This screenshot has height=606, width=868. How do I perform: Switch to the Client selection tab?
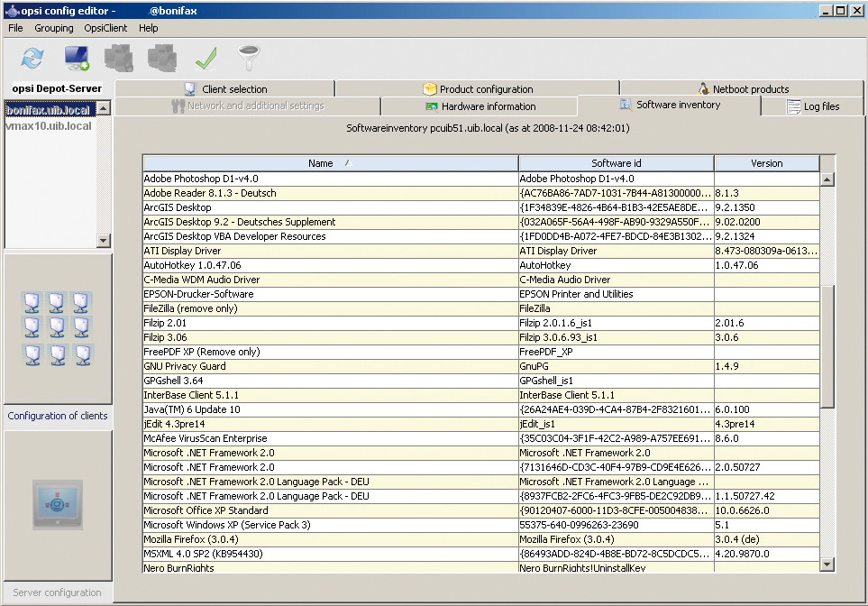coord(225,88)
